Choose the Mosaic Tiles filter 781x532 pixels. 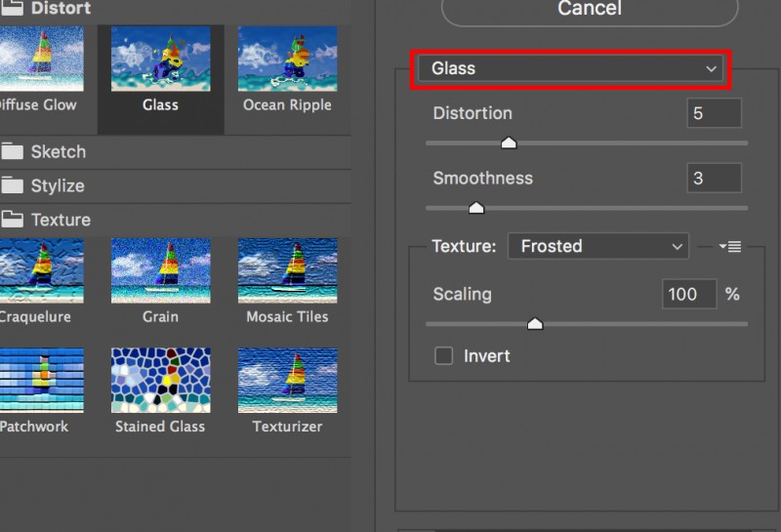coord(287,270)
